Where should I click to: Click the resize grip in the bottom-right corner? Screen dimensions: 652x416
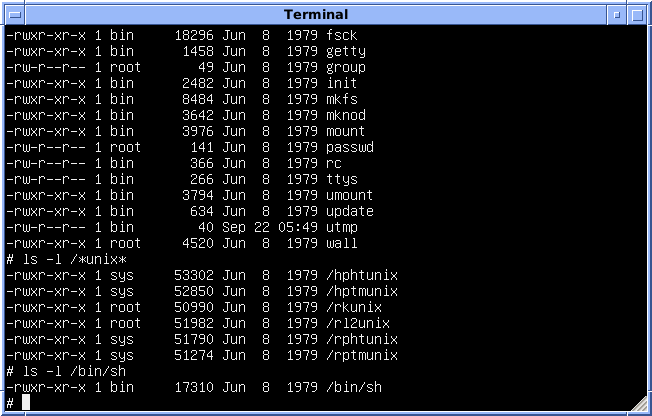(638, 405)
